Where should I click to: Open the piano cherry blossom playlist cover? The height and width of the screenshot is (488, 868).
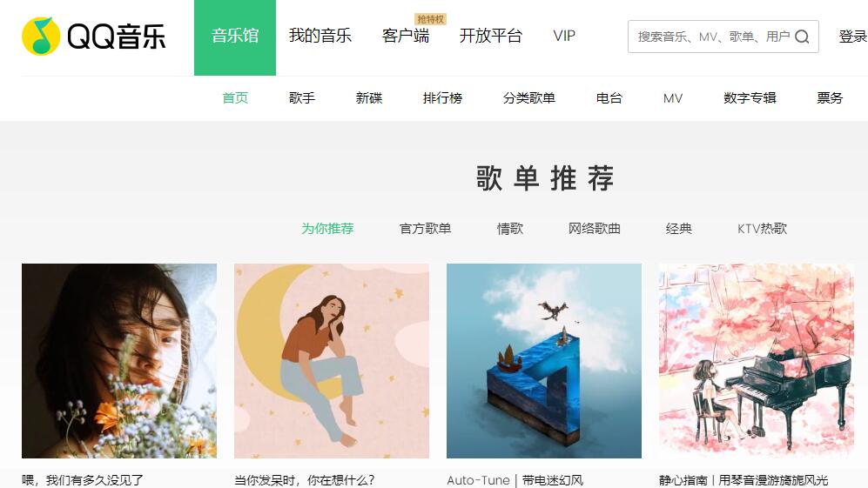(x=757, y=361)
